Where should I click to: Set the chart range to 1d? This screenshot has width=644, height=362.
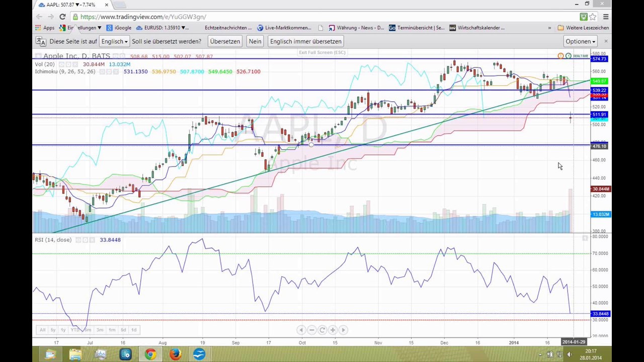click(x=134, y=330)
